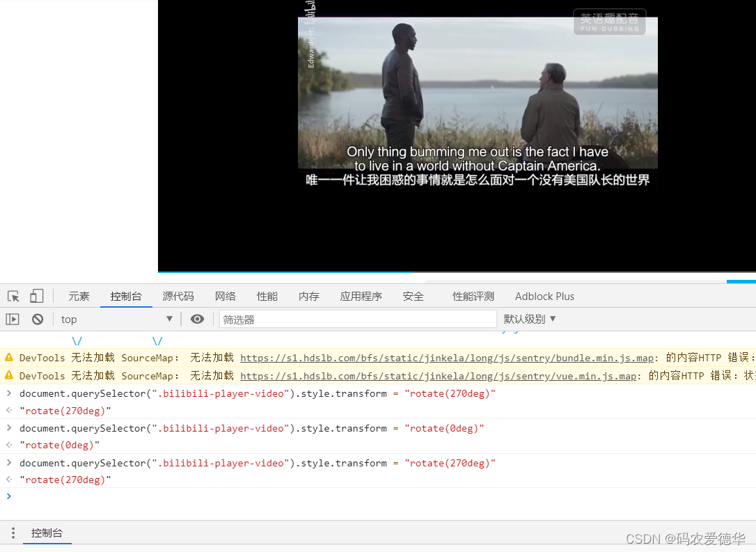Image resolution: width=756 pixels, height=552 pixels.
Task: Click the vue.min.js.map warning triangle icon
Action: click(8, 374)
